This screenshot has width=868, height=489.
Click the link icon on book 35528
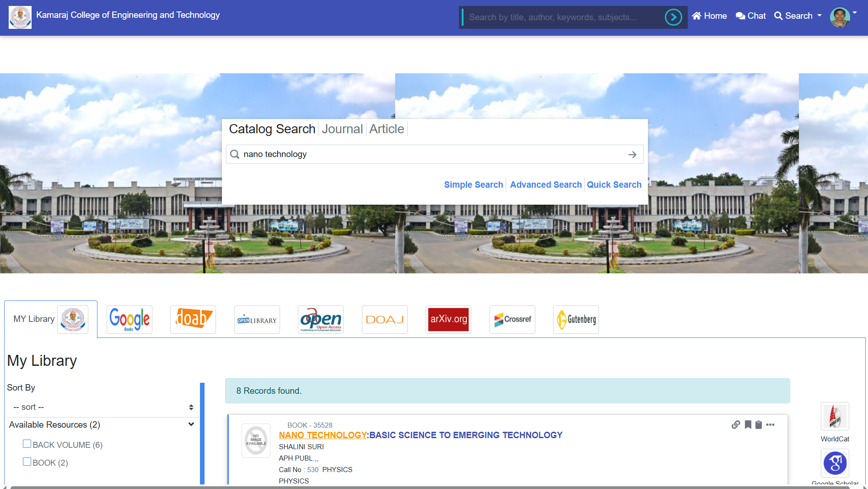coord(736,424)
